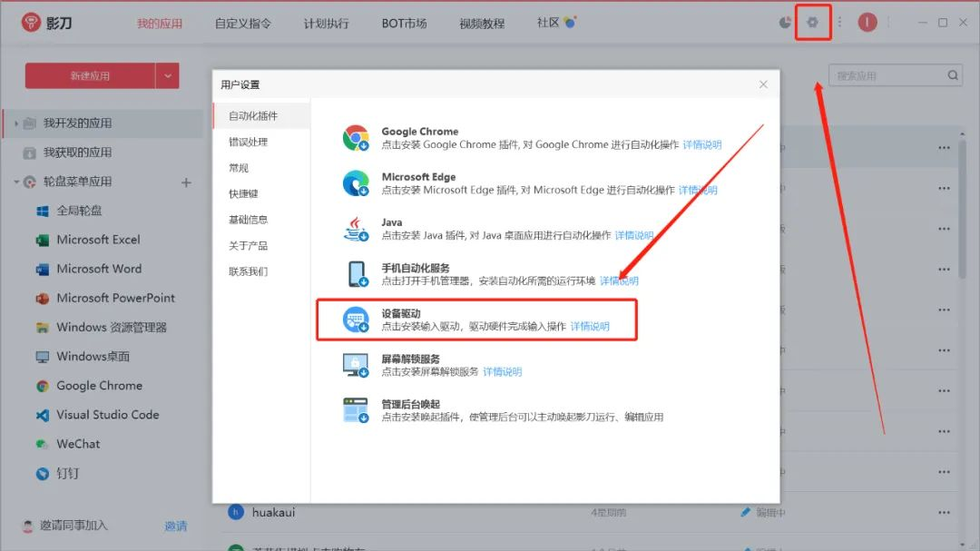Open 详情说明 link for Microsoft Edge
This screenshot has height=551, width=980.
[x=698, y=190]
